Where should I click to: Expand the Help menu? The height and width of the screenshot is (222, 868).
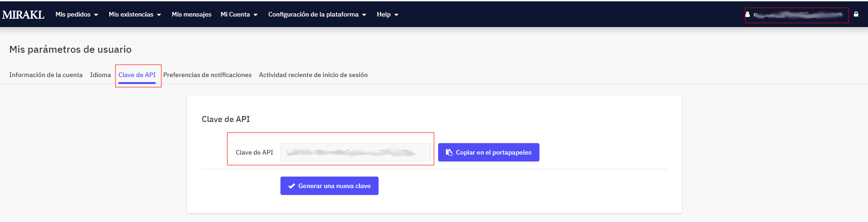coord(387,15)
